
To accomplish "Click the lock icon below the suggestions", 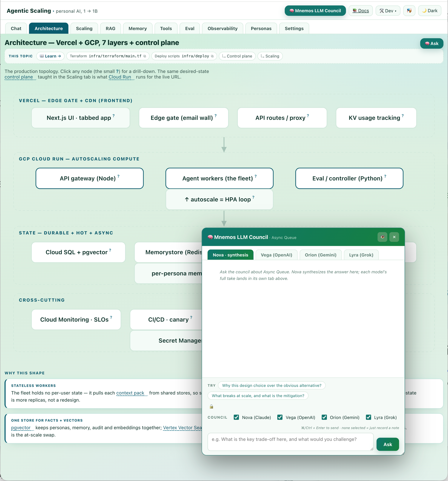I will [211, 406].
